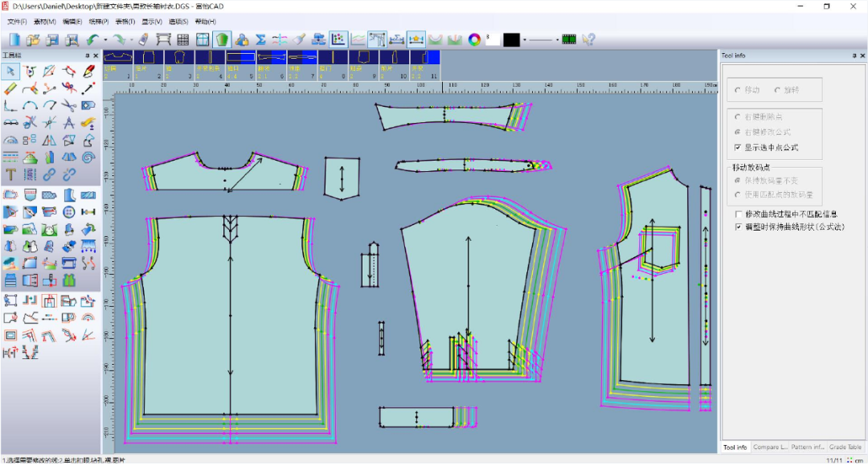Click the help question-arrow toolbar icon
The image size is (868, 466).
(x=588, y=39)
